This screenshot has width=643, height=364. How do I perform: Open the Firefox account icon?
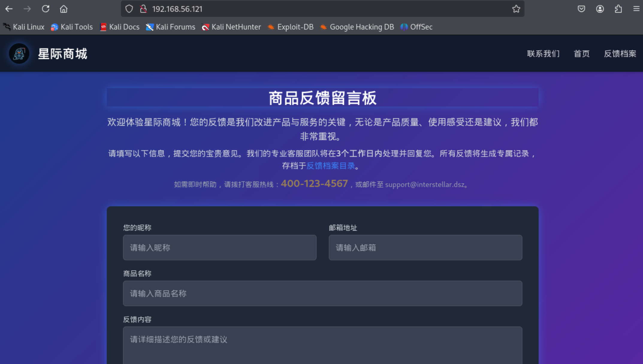[x=600, y=9]
